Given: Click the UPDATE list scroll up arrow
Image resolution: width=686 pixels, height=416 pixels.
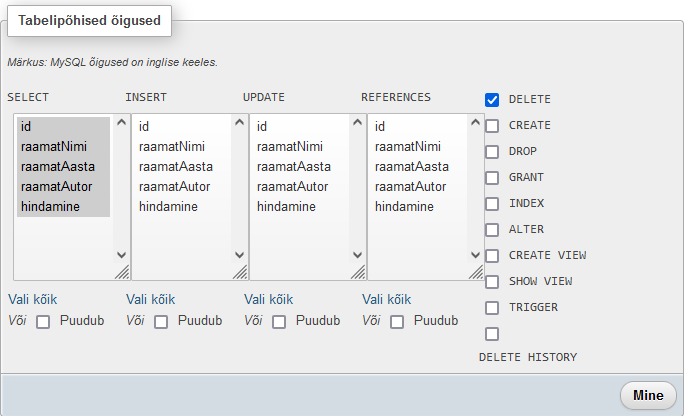Looking at the screenshot, I should tap(358, 125).
